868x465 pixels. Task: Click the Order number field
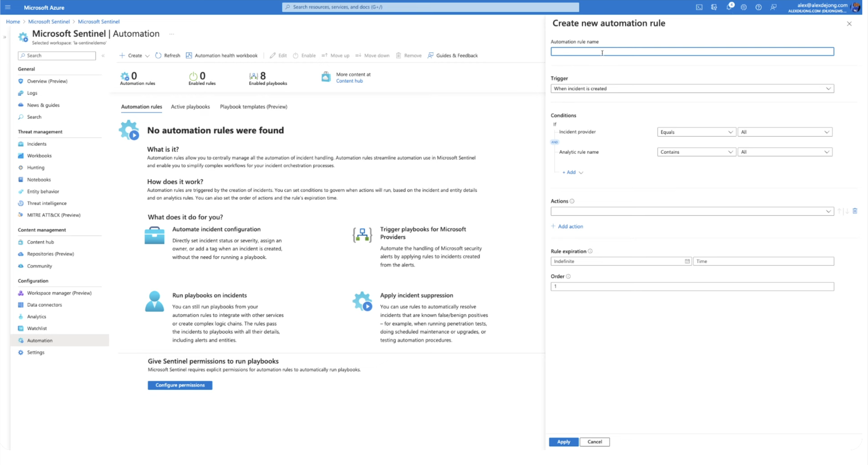coord(692,286)
